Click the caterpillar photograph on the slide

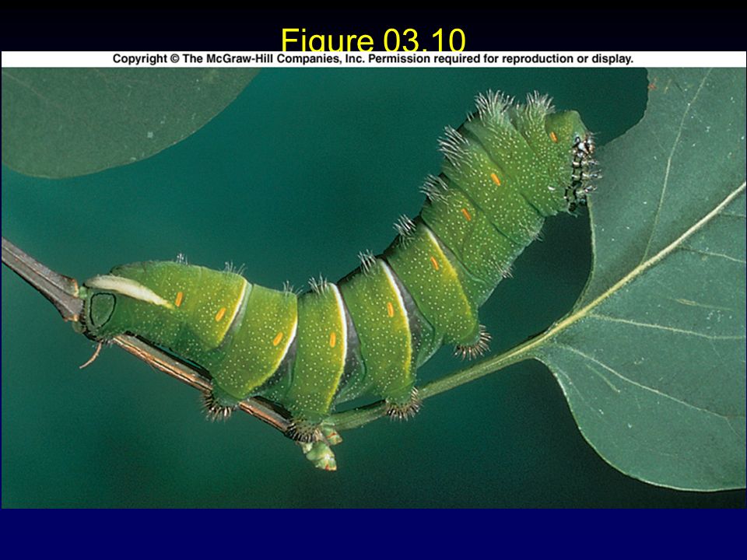click(x=373, y=288)
